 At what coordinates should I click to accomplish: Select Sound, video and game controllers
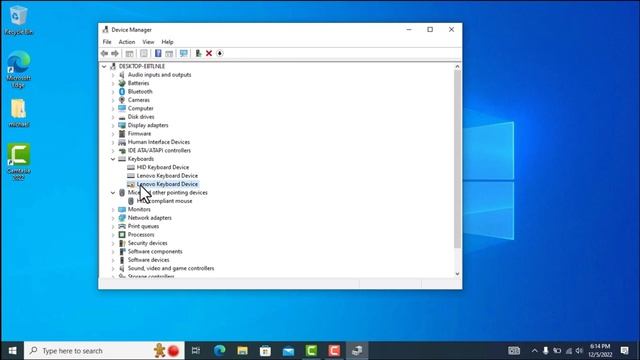[x=171, y=268]
